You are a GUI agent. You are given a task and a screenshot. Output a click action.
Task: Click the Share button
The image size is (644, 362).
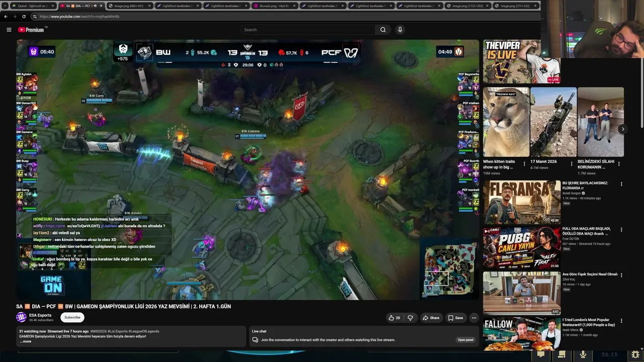(x=431, y=318)
